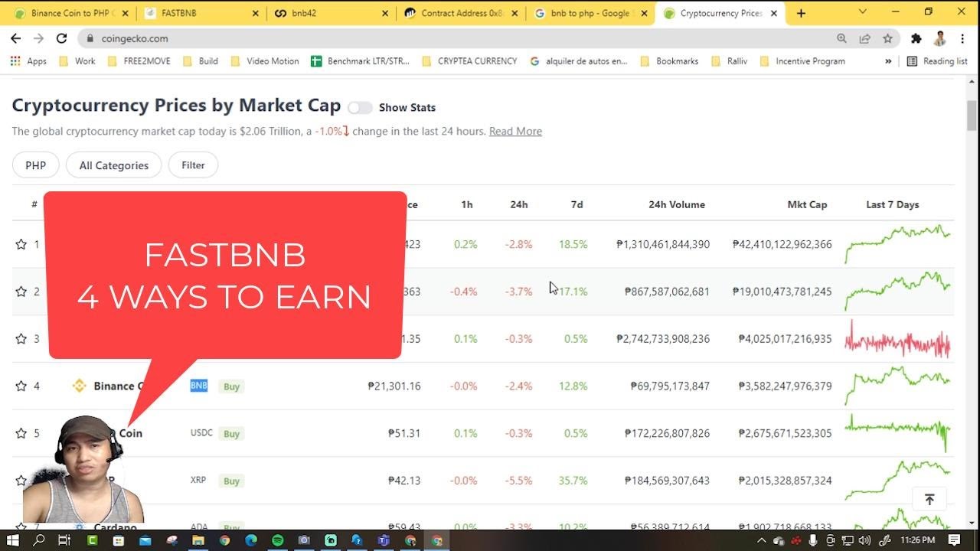Image resolution: width=980 pixels, height=551 pixels.
Task: Sort table by 24h Volume header
Action: [x=677, y=204]
